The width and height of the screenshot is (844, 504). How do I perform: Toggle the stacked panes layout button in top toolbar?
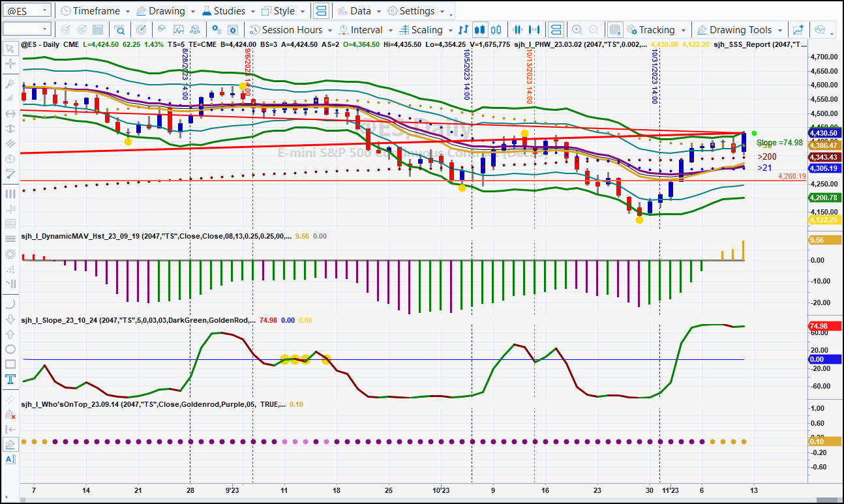(x=321, y=11)
